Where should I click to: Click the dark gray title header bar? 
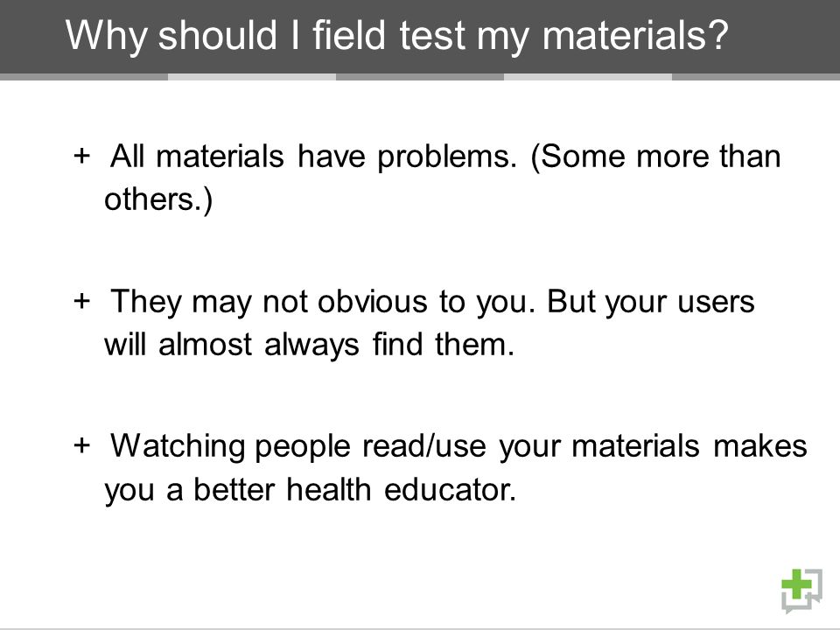point(420,37)
